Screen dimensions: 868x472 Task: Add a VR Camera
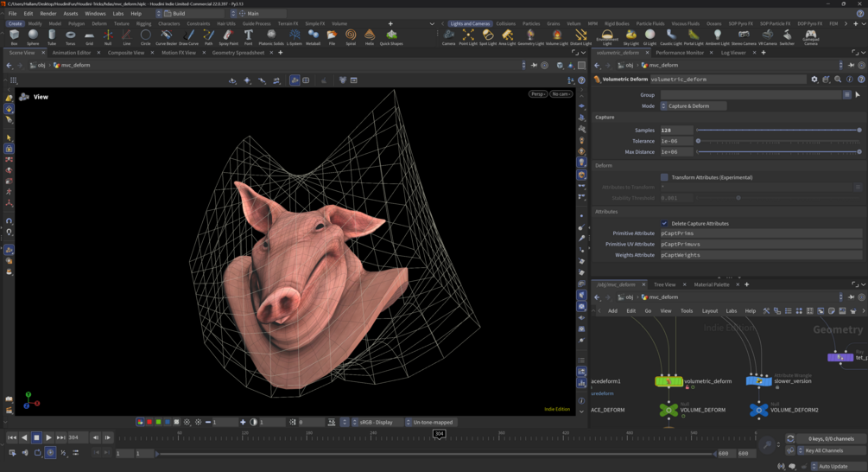[x=767, y=37]
